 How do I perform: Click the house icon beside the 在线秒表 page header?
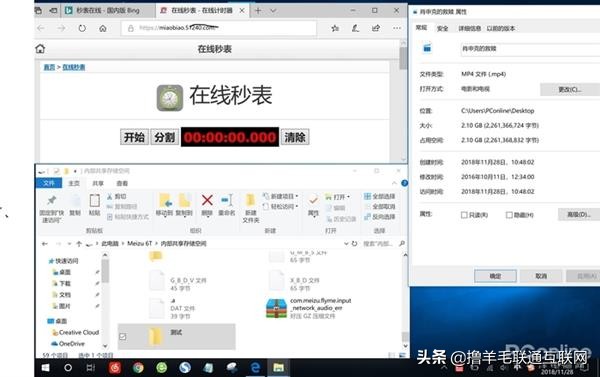pos(40,49)
